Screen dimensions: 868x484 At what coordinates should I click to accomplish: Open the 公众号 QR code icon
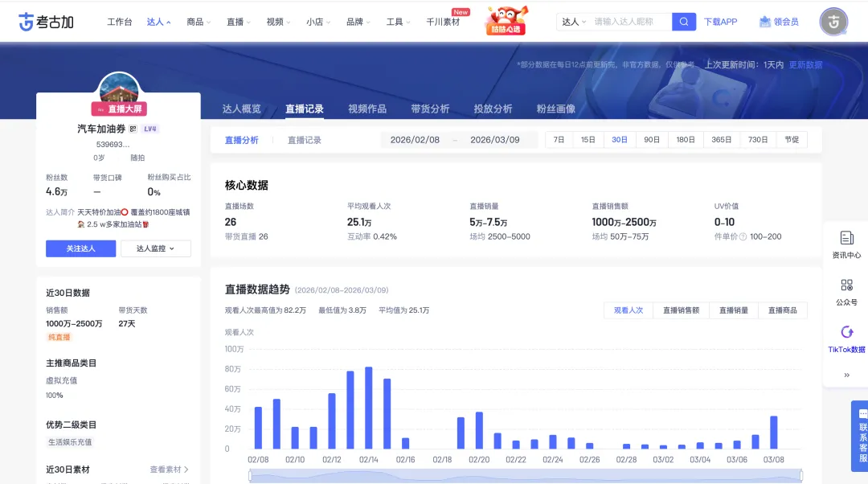coord(846,285)
